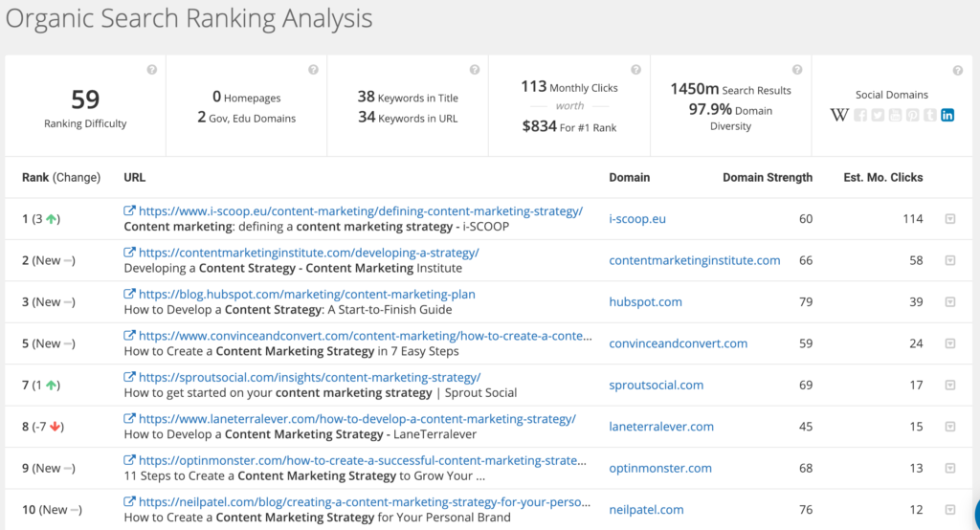Click the rank cell '8 (-7' with red arrow

[x=43, y=427]
